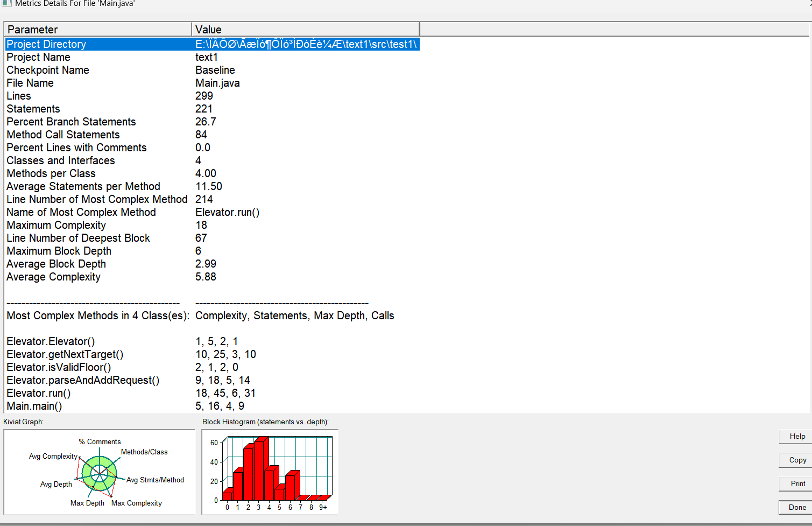Click the value Main.java
The image size is (812, 526).
[x=217, y=83]
